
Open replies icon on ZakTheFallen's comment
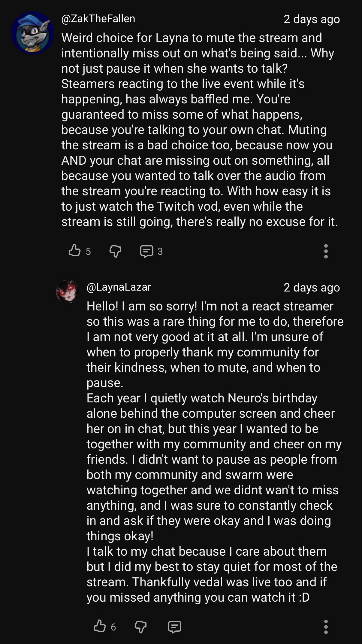146,251
